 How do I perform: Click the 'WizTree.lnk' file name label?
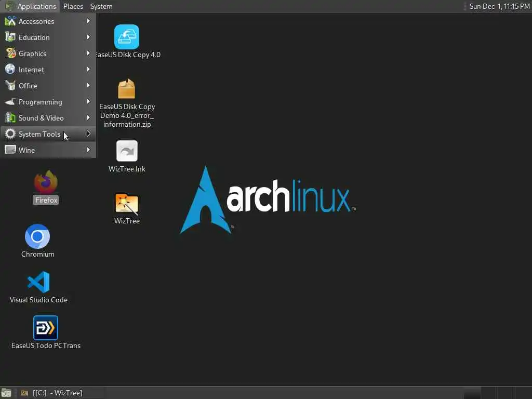click(127, 169)
